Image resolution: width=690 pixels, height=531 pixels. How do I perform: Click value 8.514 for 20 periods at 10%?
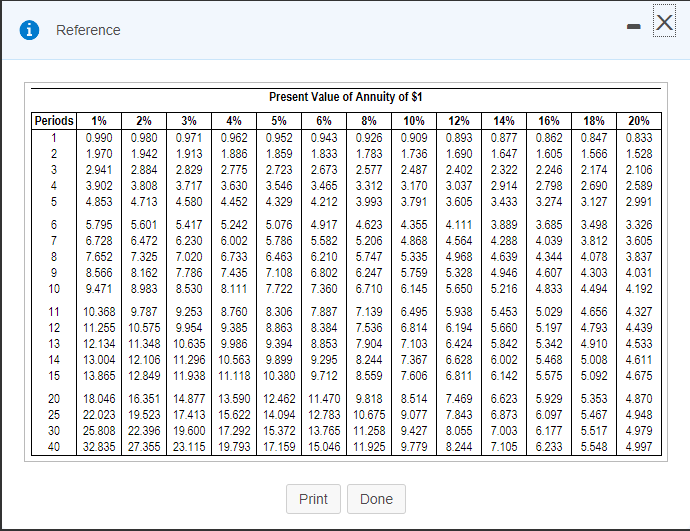pyautogui.click(x=414, y=399)
